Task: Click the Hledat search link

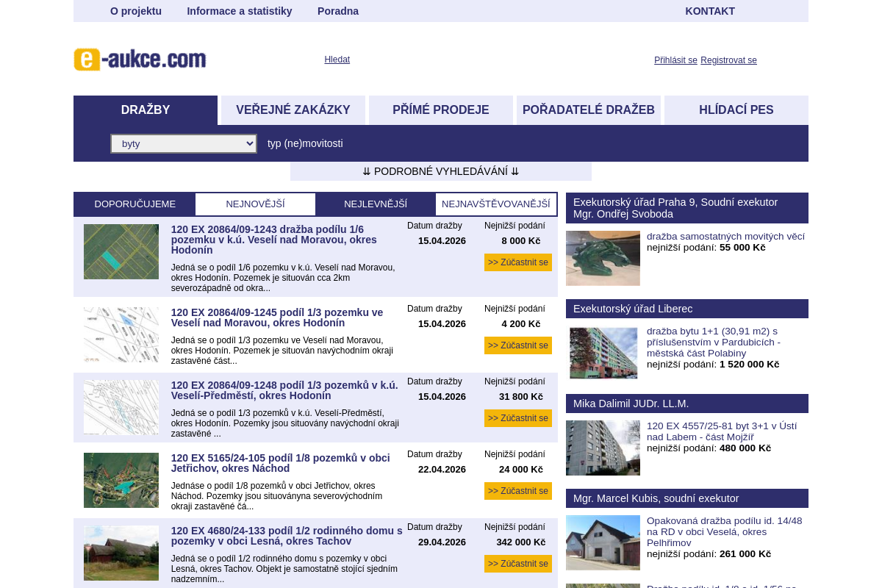Action: point(337,60)
